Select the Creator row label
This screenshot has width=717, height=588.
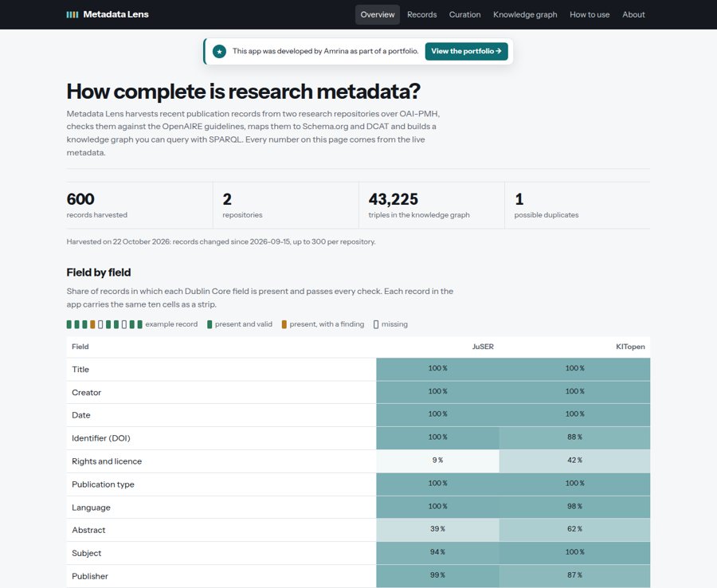click(86, 392)
